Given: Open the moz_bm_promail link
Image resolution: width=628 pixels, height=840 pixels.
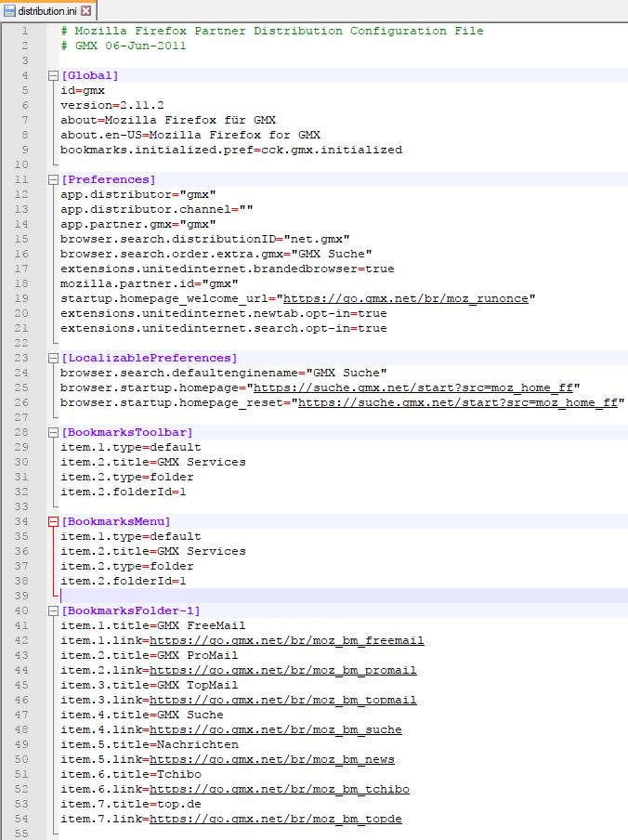Looking at the screenshot, I should pos(282,670).
